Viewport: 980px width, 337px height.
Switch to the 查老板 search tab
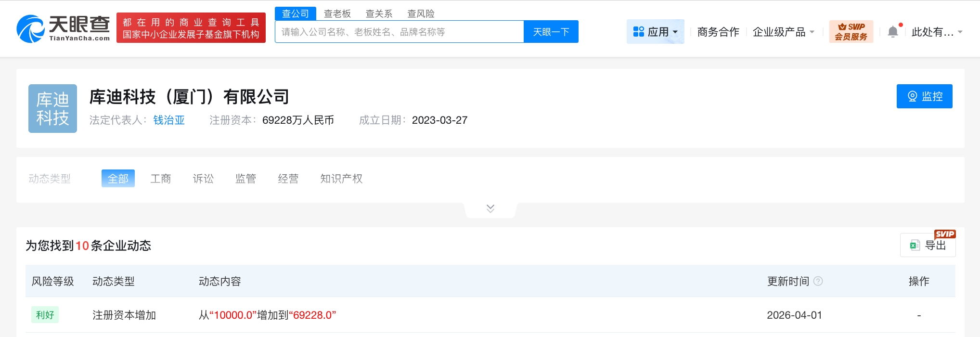337,13
